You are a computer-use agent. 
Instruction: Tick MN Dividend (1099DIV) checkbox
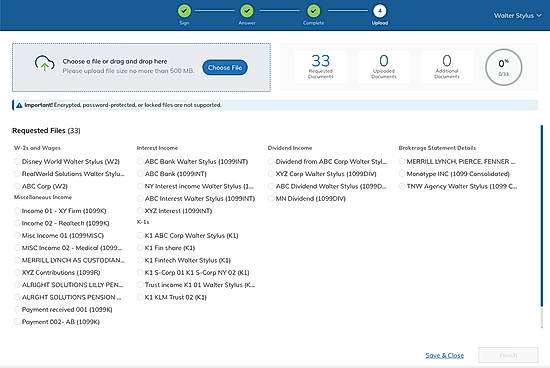click(x=271, y=199)
